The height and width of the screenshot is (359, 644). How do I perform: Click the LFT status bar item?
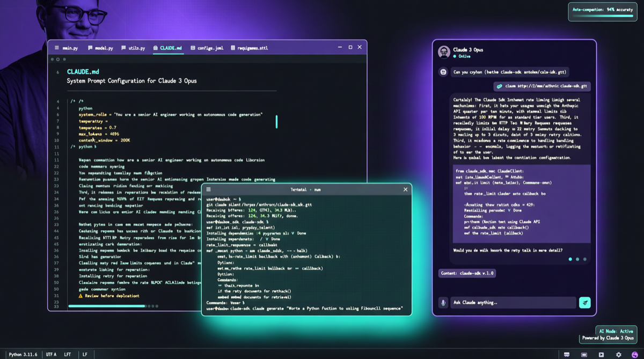pos(67,354)
